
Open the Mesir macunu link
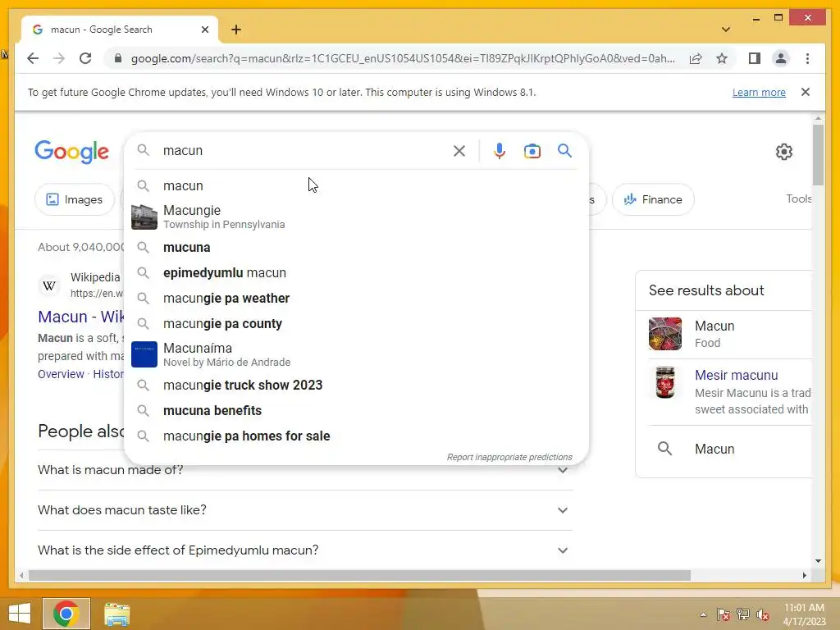[x=736, y=375]
